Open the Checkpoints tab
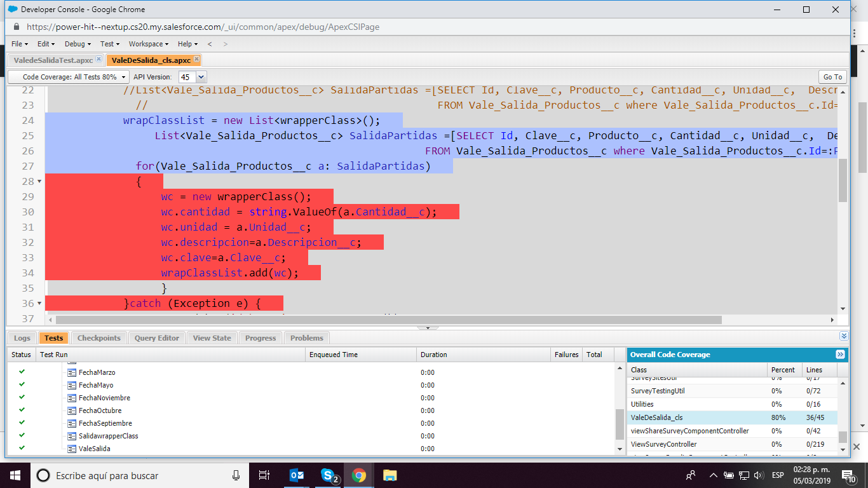The height and width of the screenshot is (488, 868). (x=98, y=338)
